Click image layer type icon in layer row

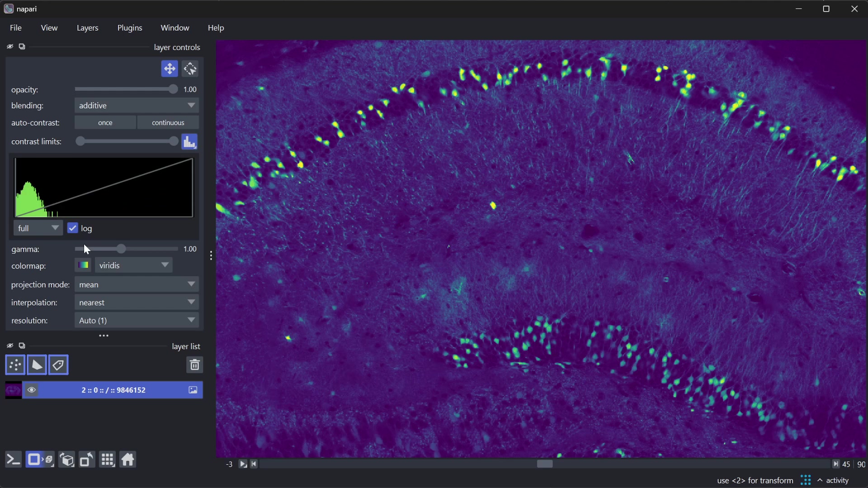(193, 390)
